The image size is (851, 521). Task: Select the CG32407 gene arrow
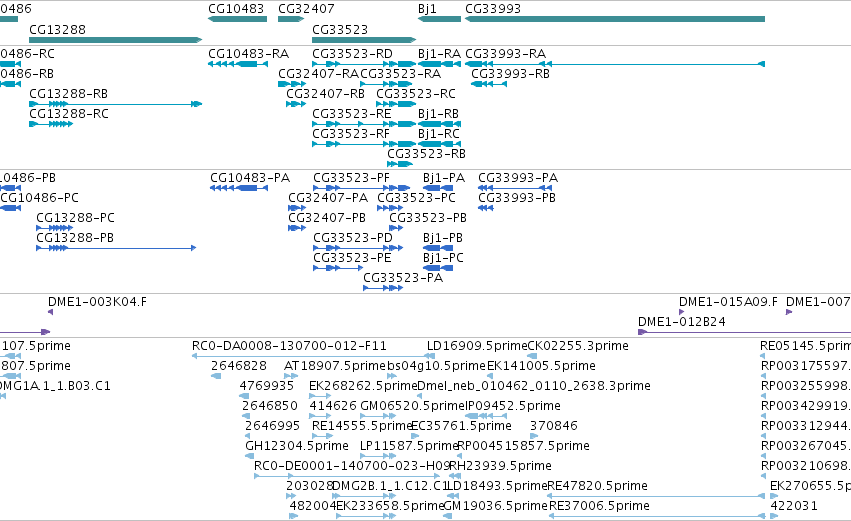291,19
